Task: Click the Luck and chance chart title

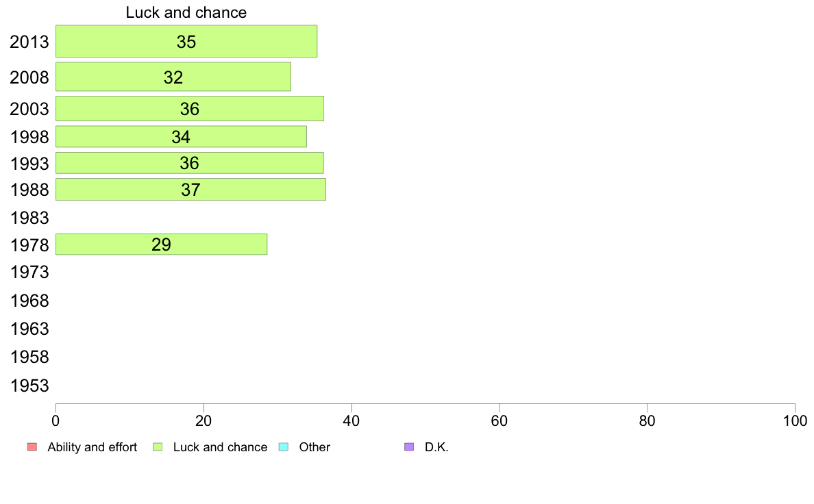Action: tap(186, 12)
